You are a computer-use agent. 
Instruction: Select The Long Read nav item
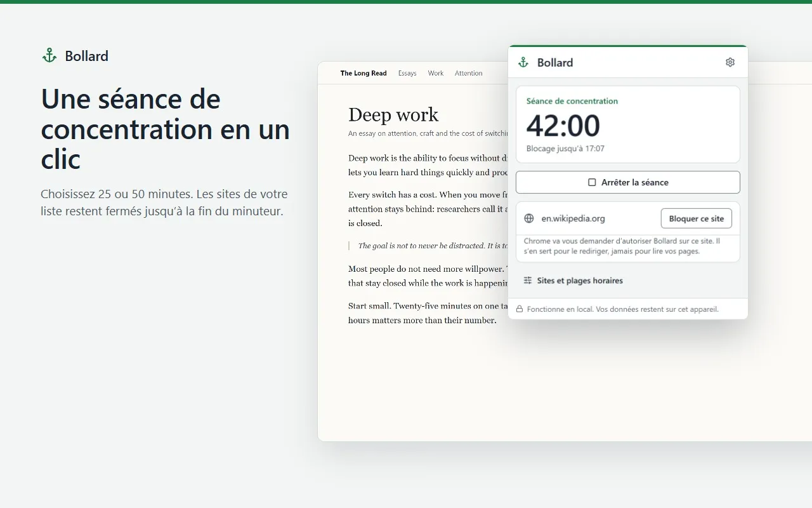point(363,73)
